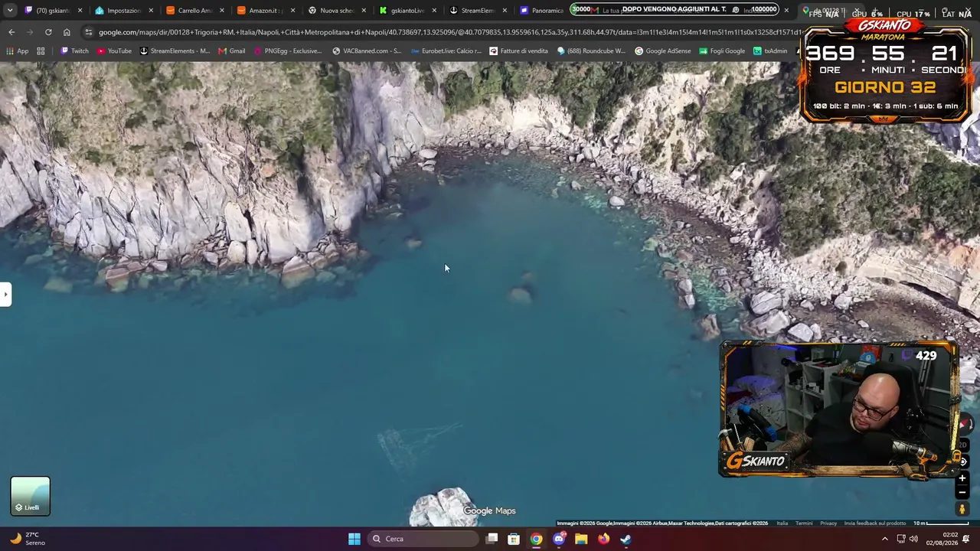Open the Termini link
Image resolution: width=980 pixels, height=551 pixels.
pyautogui.click(x=804, y=523)
